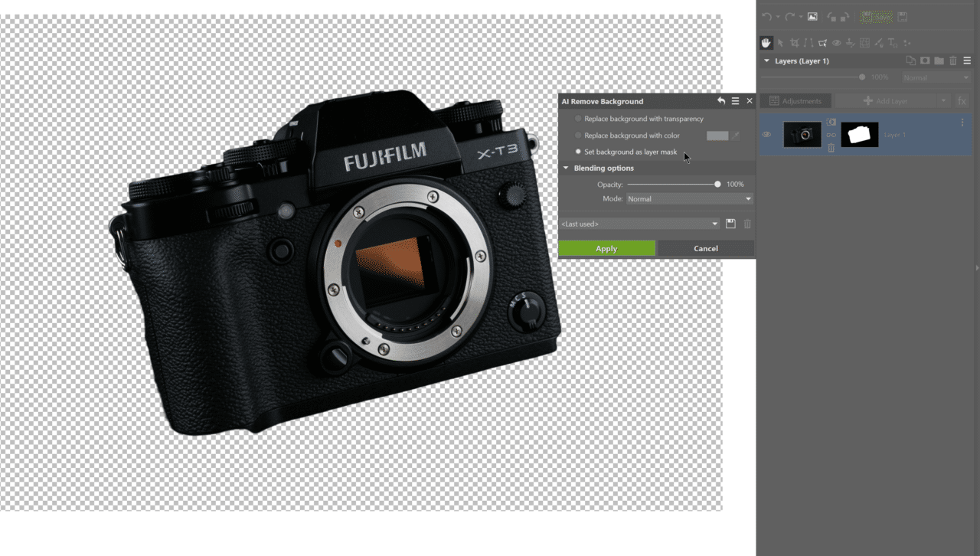Open the <Last used> preset dropdown

(639, 224)
